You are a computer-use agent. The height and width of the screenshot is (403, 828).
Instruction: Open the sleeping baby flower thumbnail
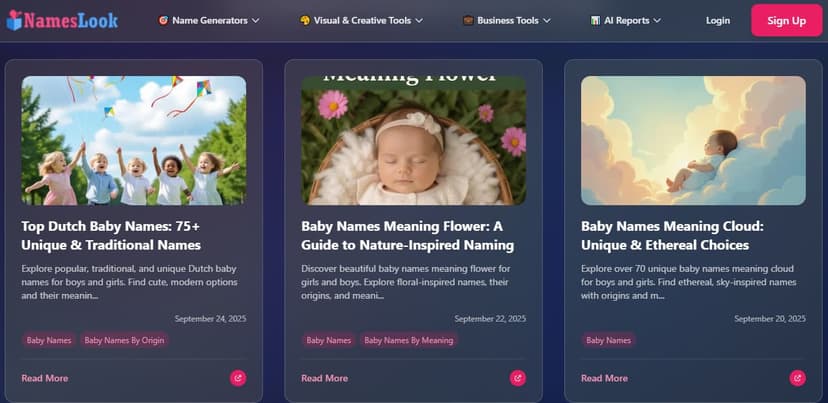(x=413, y=140)
